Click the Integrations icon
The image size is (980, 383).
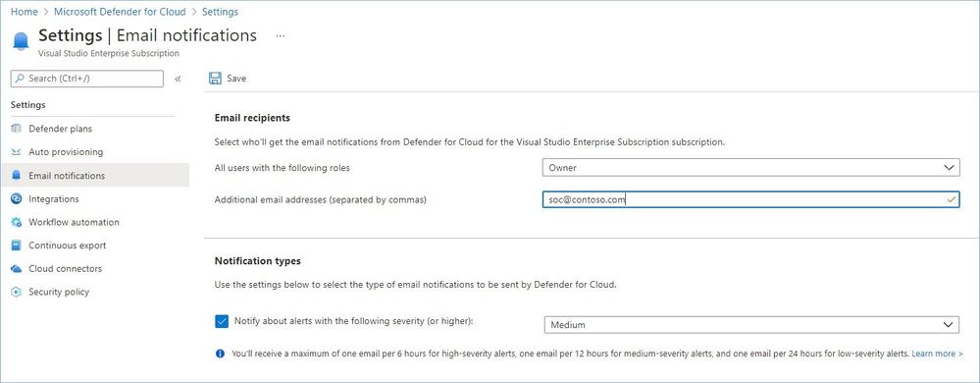click(17, 199)
